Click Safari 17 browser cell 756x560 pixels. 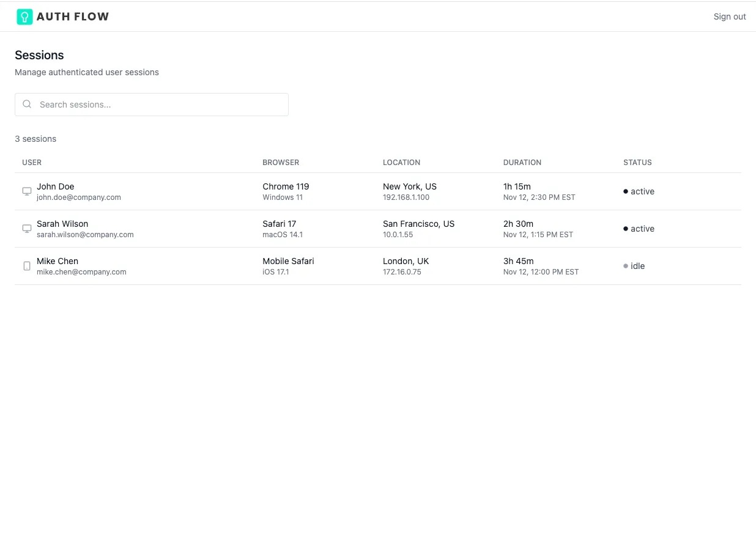(x=280, y=224)
